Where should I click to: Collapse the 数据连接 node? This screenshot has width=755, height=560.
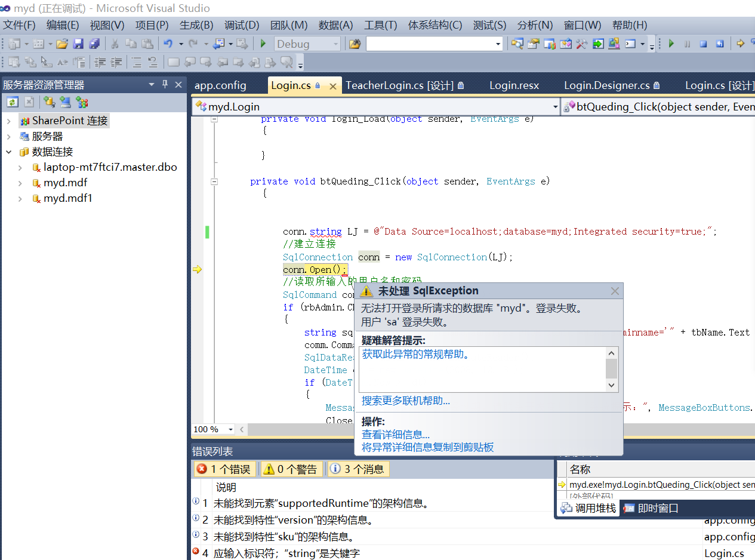click(x=9, y=152)
